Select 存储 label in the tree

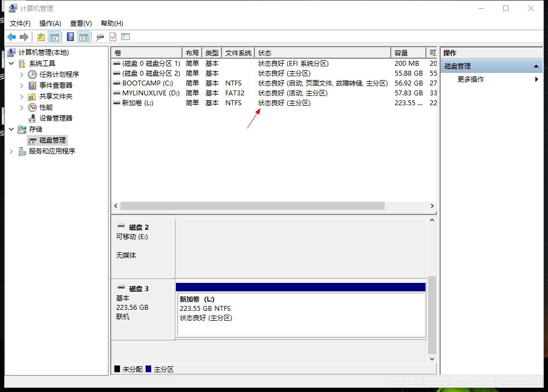(36, 129)
